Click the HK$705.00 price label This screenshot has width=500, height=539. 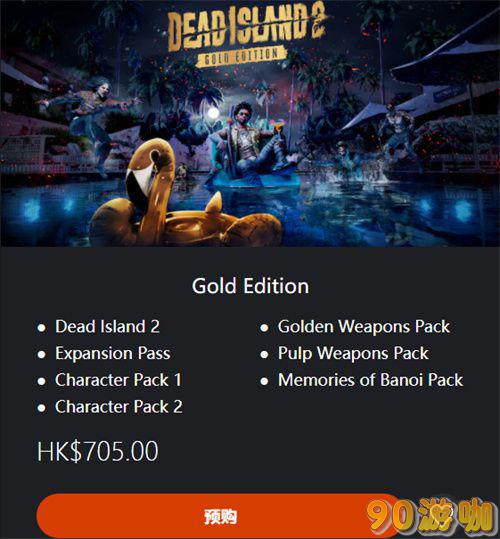pos(98,451)
